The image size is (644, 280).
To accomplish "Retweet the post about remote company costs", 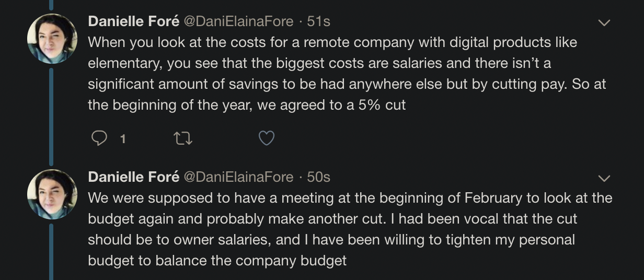I will coord(183,138).
